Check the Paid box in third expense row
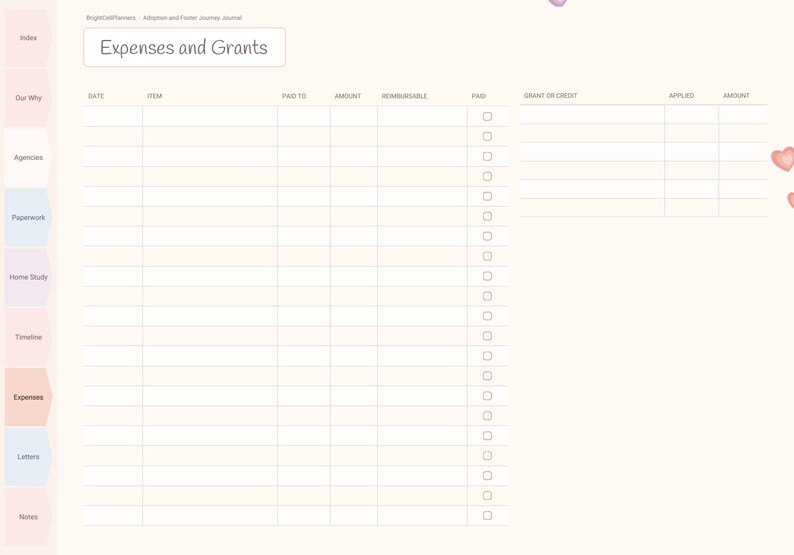The image size is (794, 555). tap(487, 156)
